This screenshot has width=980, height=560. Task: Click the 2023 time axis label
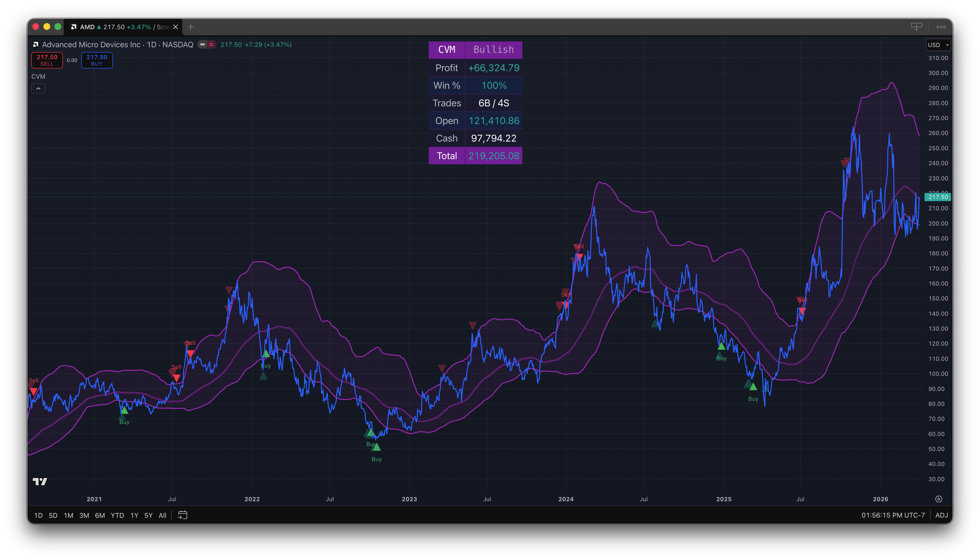[409, 499]
